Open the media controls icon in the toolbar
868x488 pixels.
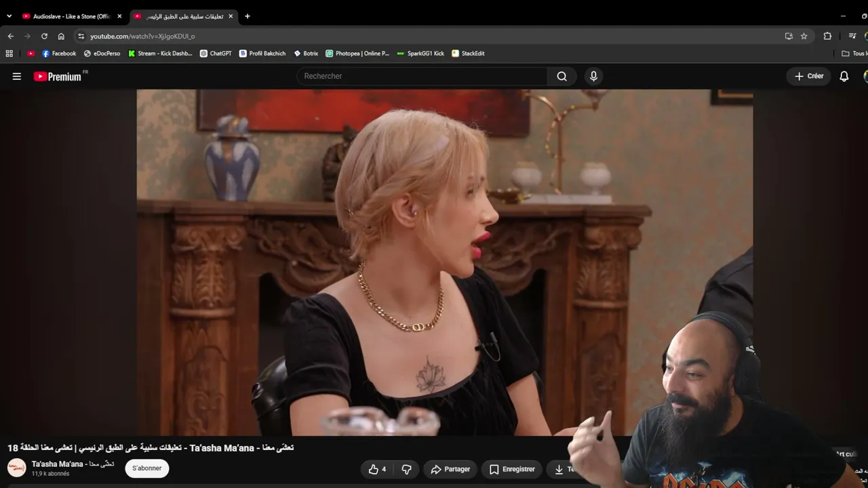point(852,36)
